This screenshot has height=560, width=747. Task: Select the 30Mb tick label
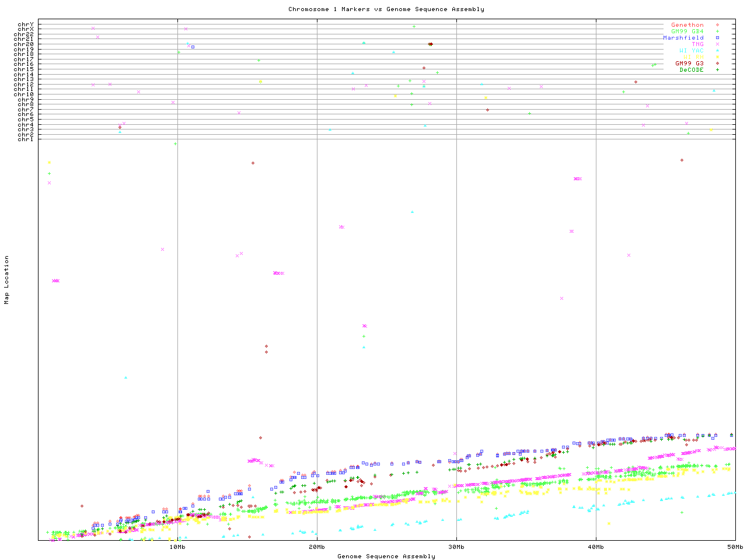456,547
